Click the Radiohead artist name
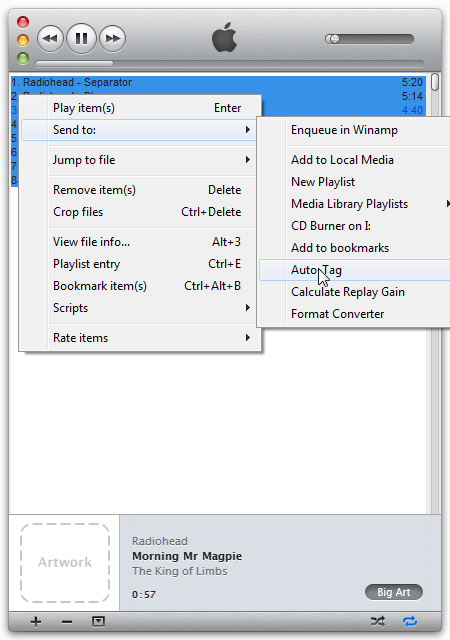Screen dimensions: 450x640 click(x=160, y=541)
